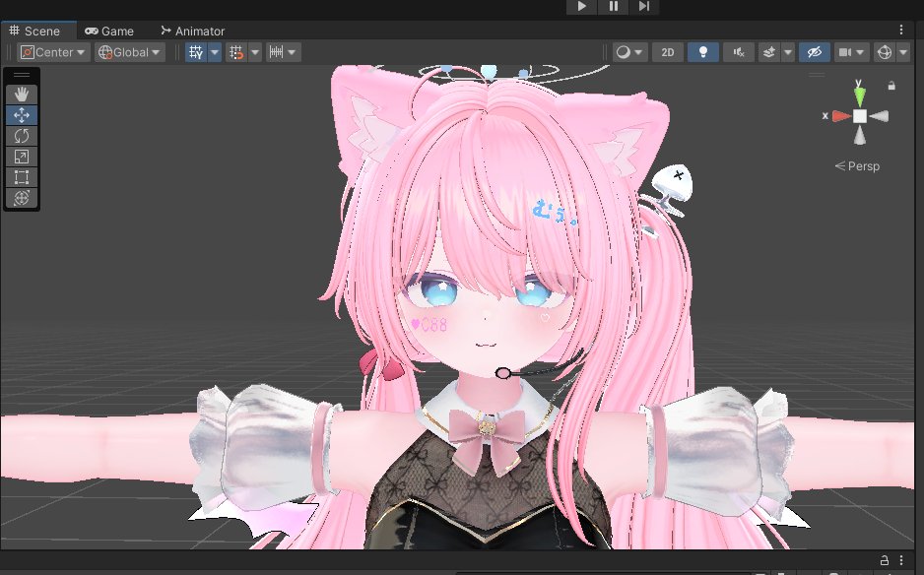
Task: Start Play mode with the Play button
Action: tap(581, 6)
